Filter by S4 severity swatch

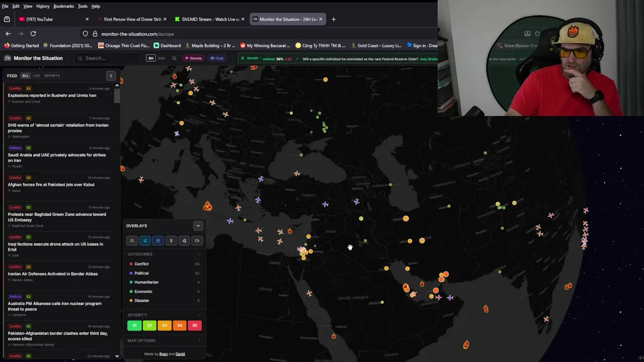pos(180,325)
